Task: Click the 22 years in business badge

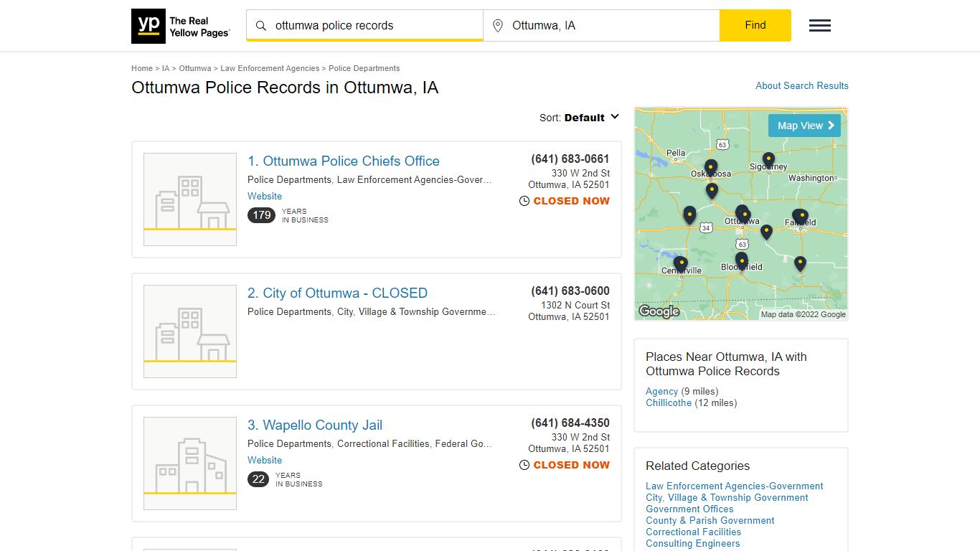Action: [x=258, y=479]
